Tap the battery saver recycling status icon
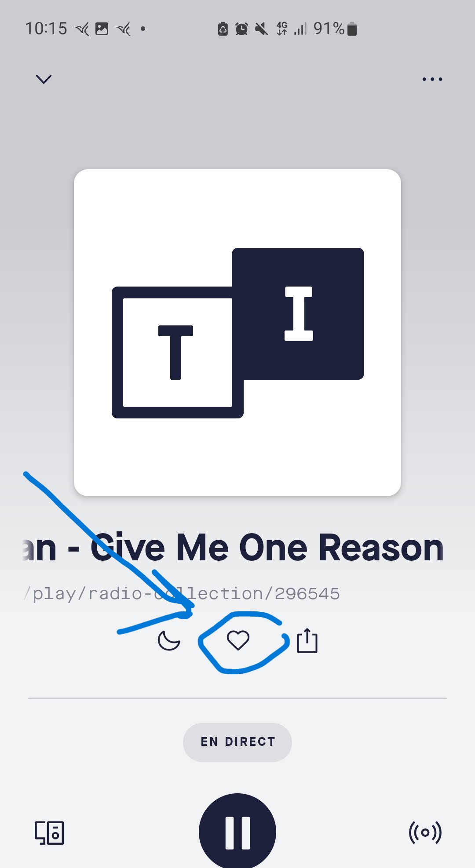Viewport: 475px width, 868px height. [223, 29]
